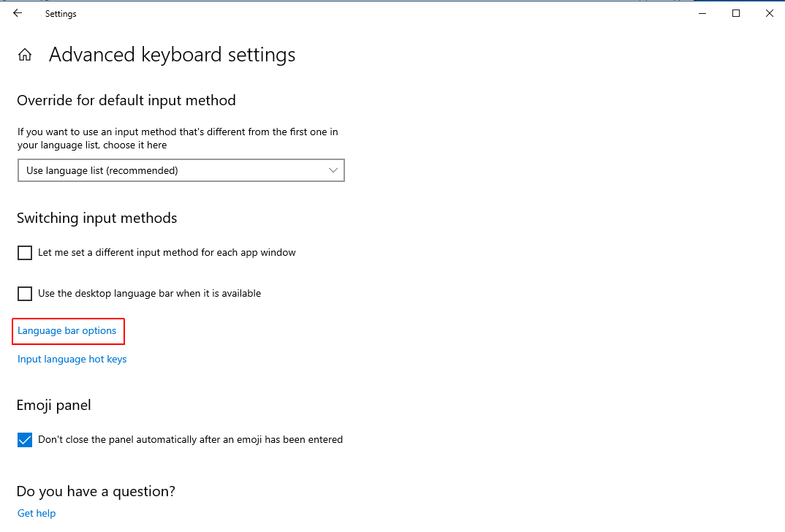Image resolution: width=785 pixels, height=532 pixels.
Task: Close the Settings window
Action: point(770,13)
